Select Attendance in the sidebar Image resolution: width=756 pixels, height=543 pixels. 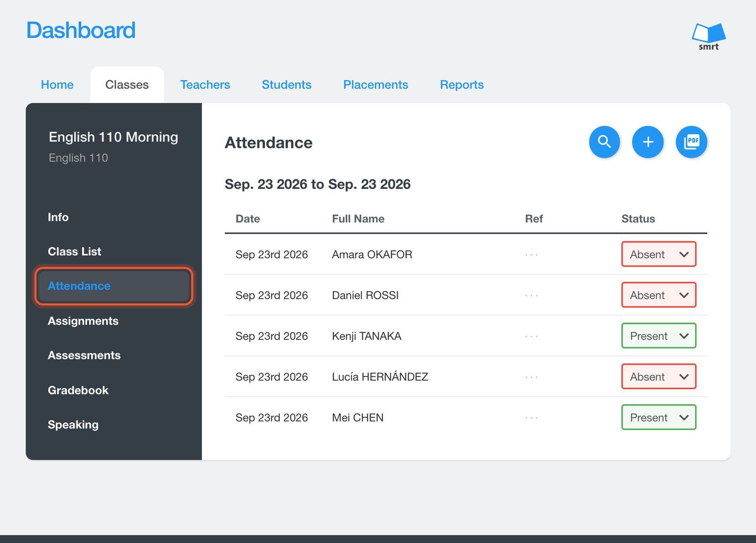tap(113, 286)
